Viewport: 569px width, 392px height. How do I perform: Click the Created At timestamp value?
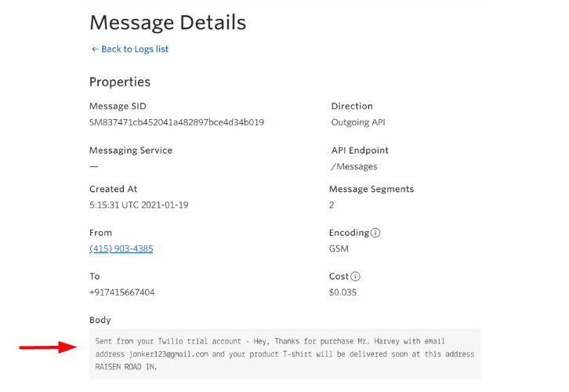(139, 205)
